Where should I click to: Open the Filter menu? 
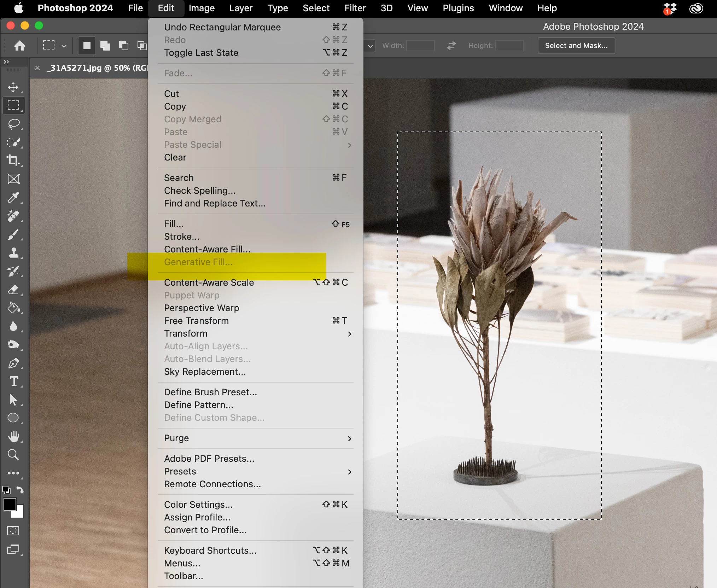355,8
